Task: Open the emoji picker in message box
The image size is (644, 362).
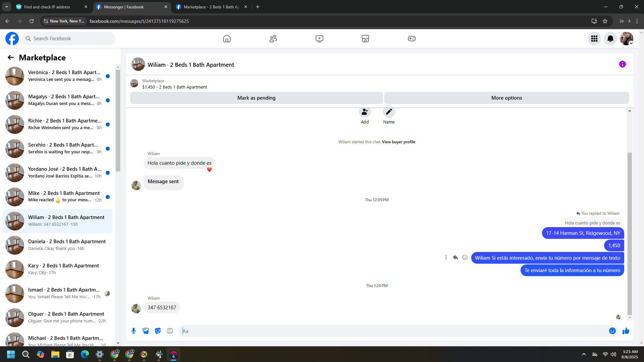Action: tap(612, 331)
